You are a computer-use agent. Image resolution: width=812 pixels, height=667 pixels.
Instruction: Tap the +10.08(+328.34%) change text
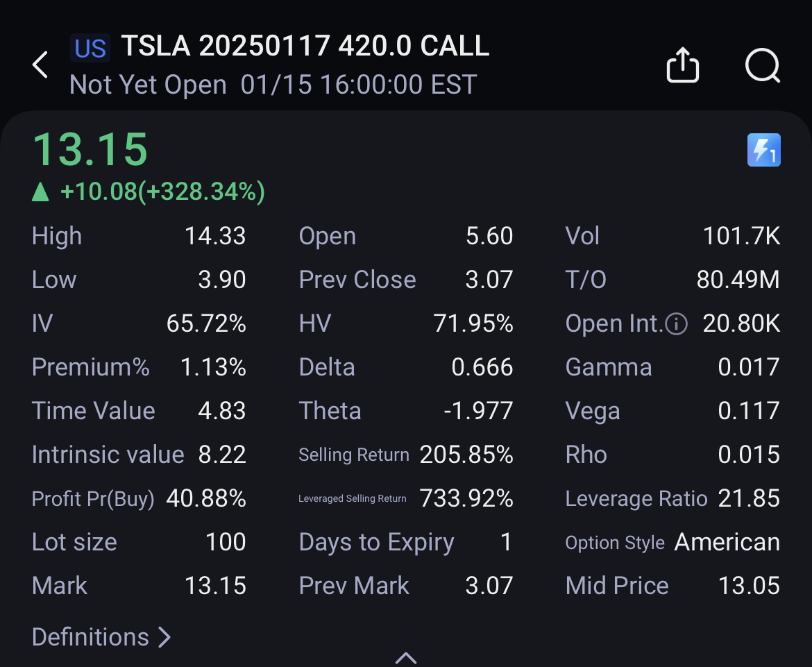[x=163, y=192]
